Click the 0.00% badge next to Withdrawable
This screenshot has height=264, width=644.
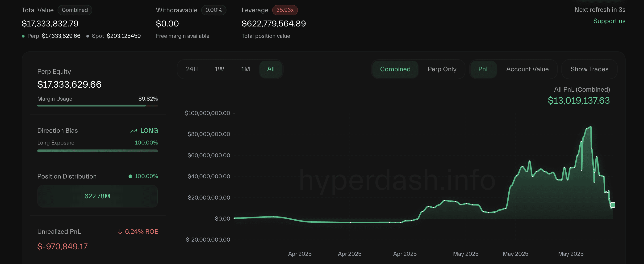pos(214,10)
